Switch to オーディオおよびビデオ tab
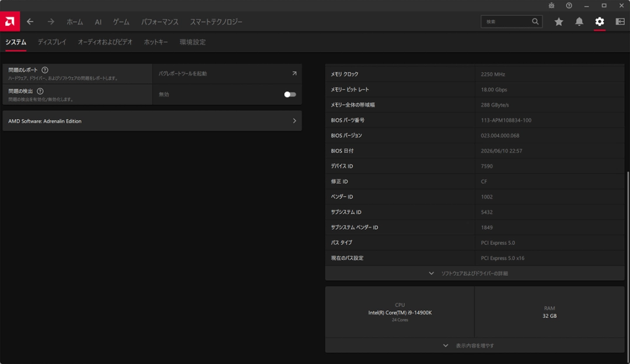 [105, 42]
